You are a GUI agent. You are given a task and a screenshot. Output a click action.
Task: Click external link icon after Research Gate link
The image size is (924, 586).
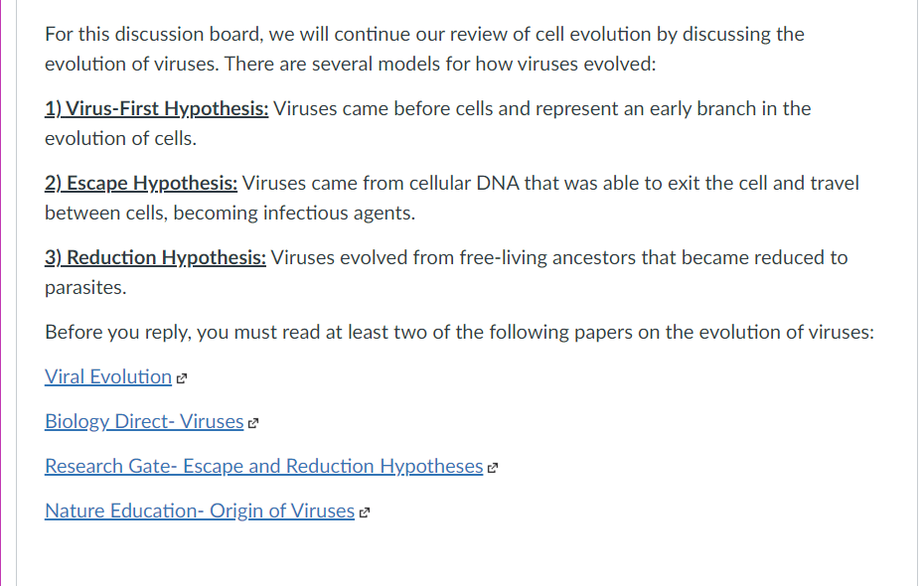493,467
